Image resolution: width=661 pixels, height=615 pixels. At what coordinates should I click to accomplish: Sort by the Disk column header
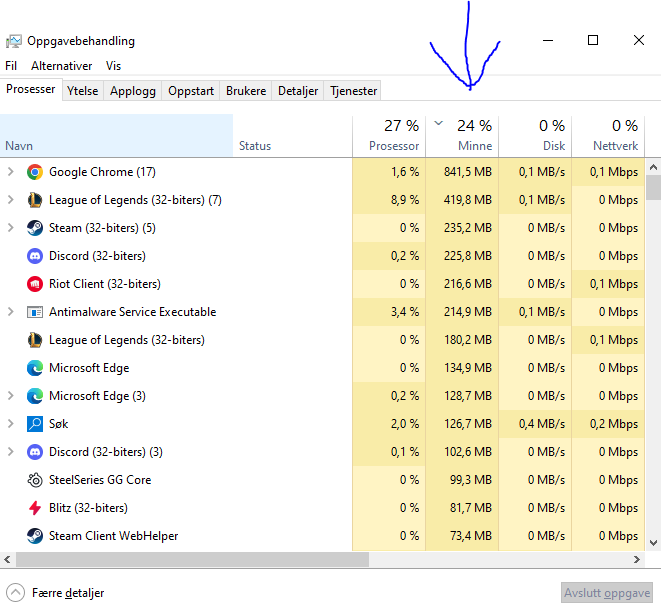(x=535, y=136)
